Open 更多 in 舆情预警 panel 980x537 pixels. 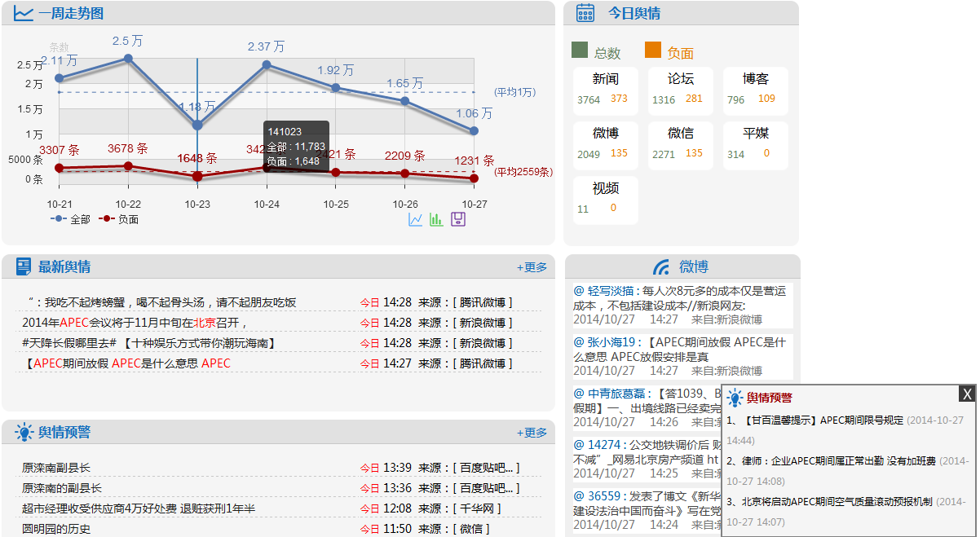(x=532, y=433)
